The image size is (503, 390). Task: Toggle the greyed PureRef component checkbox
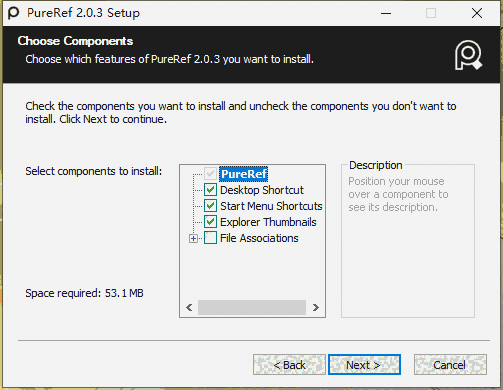pos(210,174)
